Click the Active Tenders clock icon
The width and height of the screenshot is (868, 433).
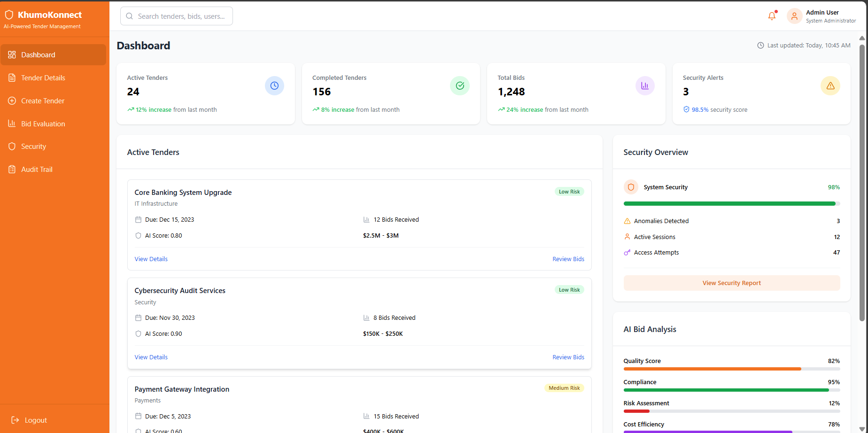click(x=274, y=85)
